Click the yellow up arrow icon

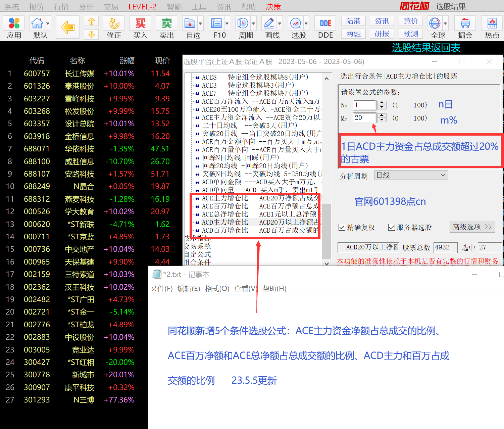[x=91, y=21]
